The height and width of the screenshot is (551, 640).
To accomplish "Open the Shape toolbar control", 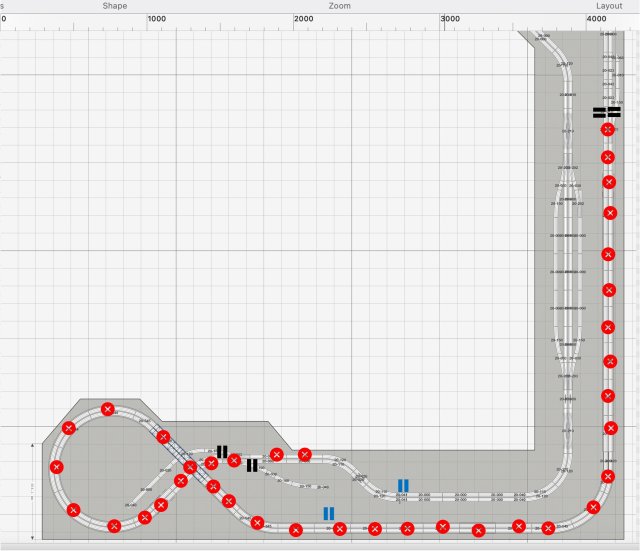I will pos(115,6).
